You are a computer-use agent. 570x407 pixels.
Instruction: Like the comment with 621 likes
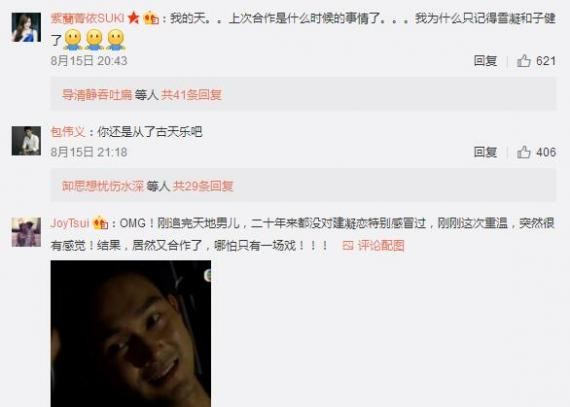[x=524, y=61]
